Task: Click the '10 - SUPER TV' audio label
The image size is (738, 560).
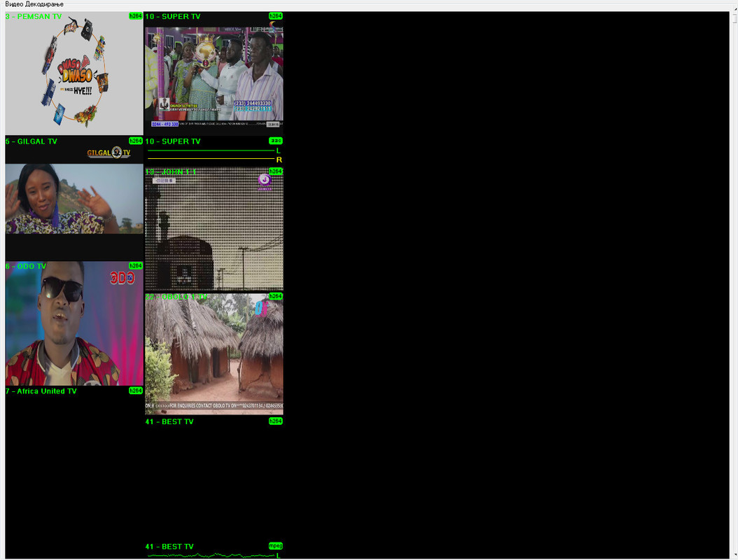Action: 173,141
